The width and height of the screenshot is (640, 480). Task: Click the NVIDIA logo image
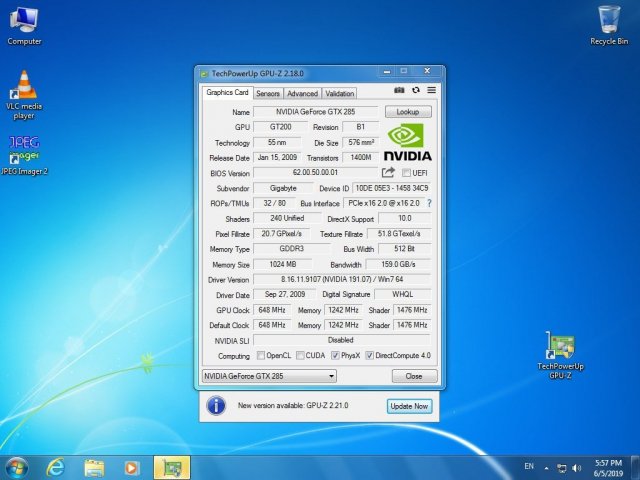408,142
